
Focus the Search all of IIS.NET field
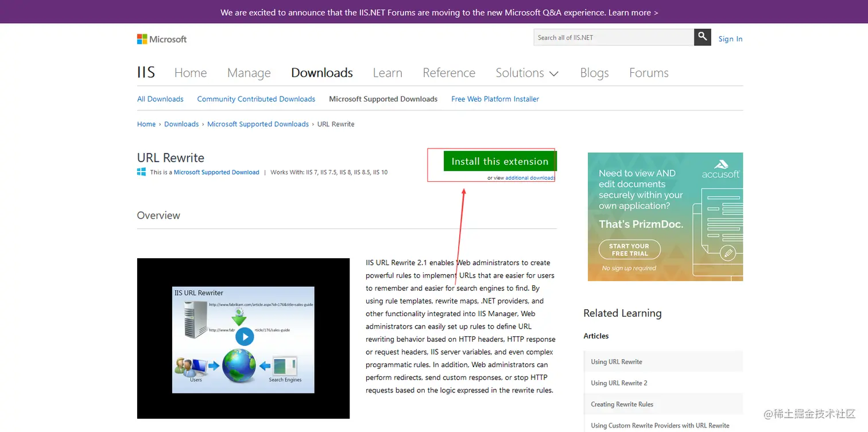(x=614, y=37)
